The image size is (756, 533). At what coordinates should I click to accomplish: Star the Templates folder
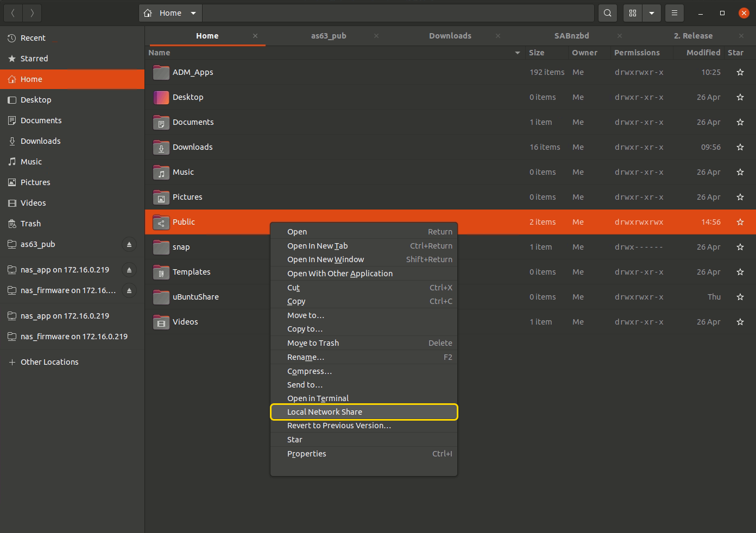click(740, 272)
